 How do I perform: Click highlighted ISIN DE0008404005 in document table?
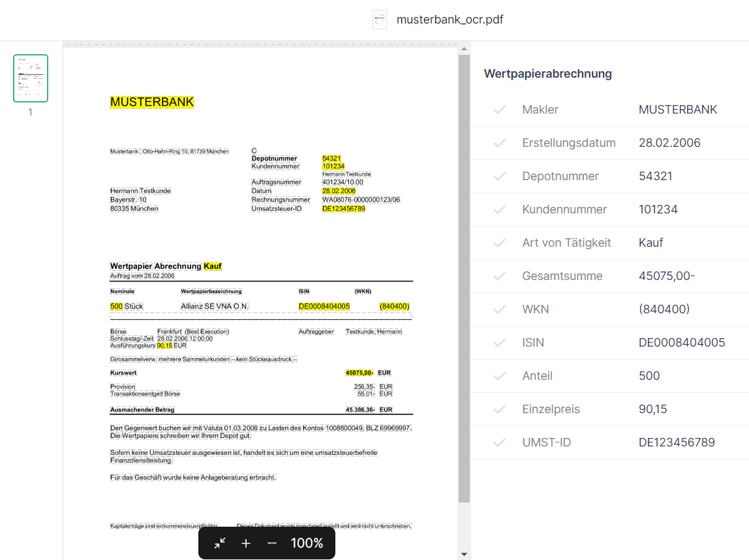pyautogui.click(x=324, y=306)
